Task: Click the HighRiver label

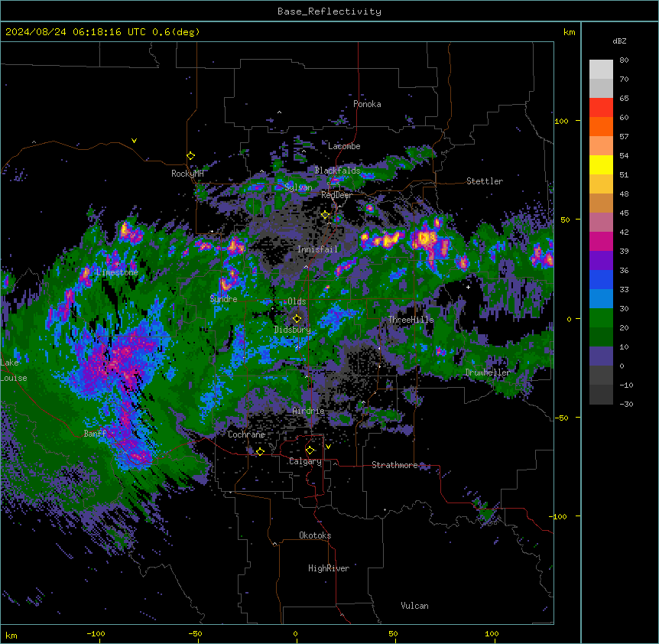Action: click(x=329, y=568)
